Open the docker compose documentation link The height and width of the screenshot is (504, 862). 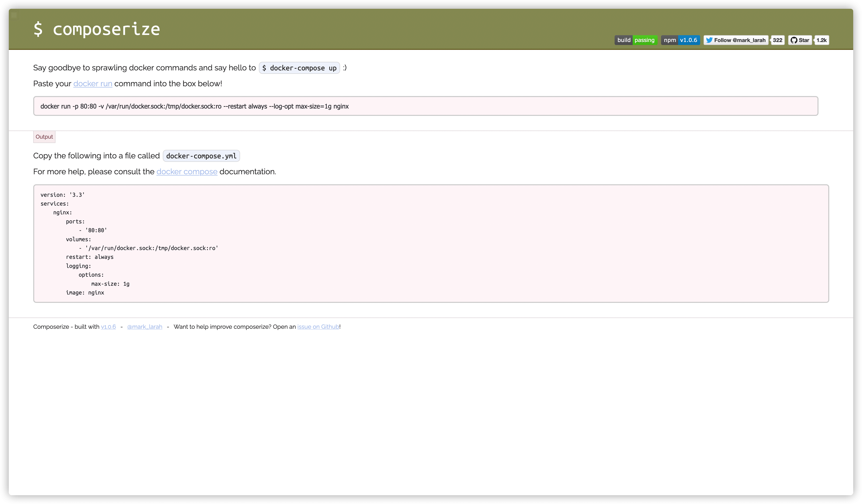point(187,172)
